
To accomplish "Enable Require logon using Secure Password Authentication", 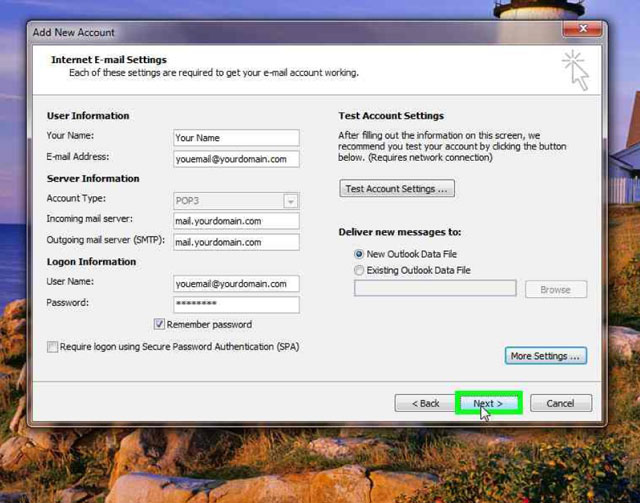I will point(52,347).
